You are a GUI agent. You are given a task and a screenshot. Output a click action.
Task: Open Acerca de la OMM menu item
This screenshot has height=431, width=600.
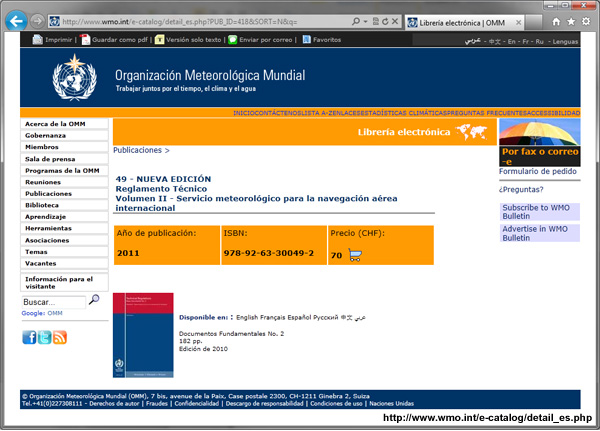pos(64,124)
